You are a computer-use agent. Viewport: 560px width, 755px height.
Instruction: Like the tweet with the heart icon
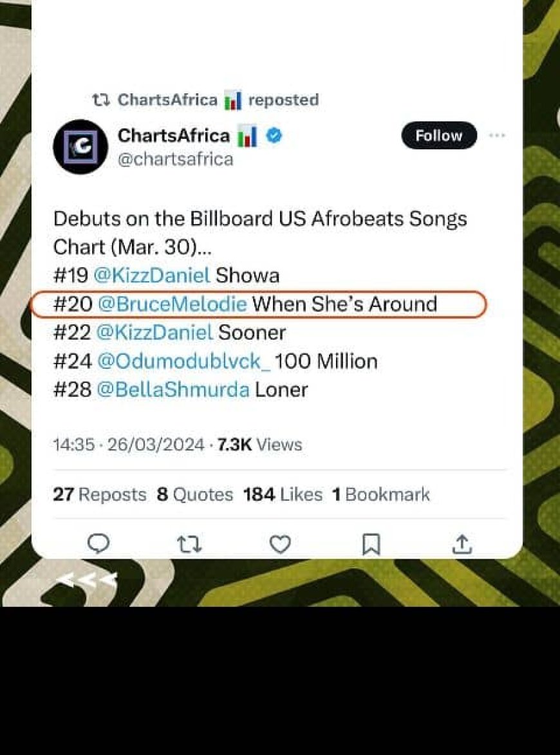(x=280, y=545)
